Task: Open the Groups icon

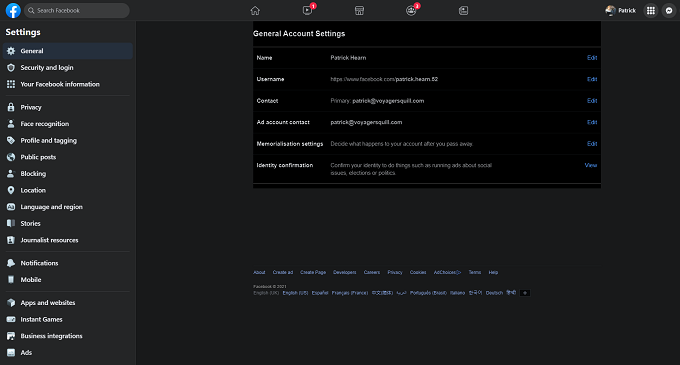Action: pyautogui.click(x=411, y=10)
